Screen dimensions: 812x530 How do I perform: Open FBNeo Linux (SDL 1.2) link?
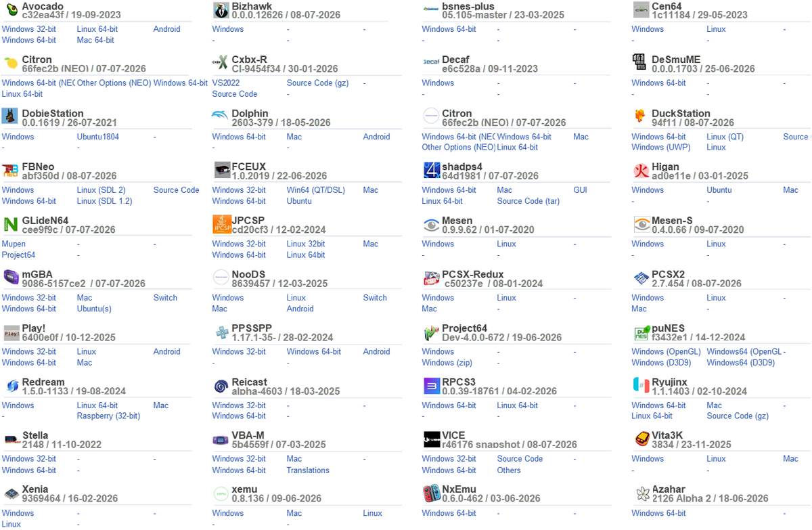[x=104, y=201]
